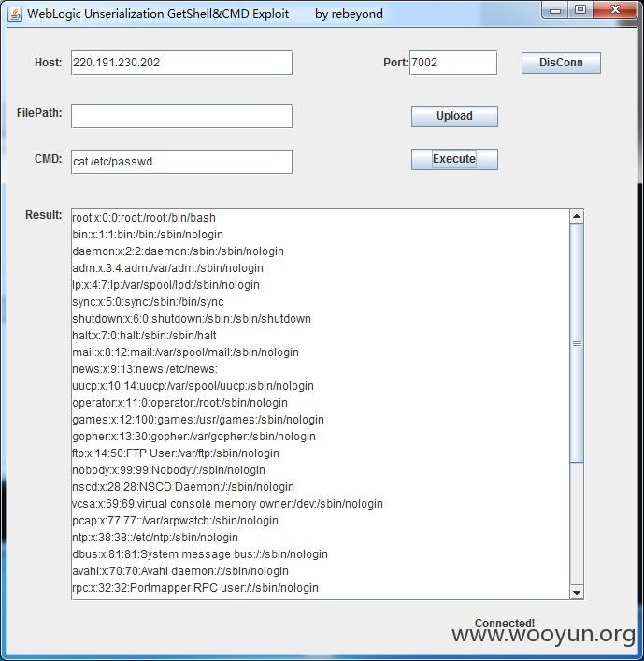Click the Result: label

[43, 215]
